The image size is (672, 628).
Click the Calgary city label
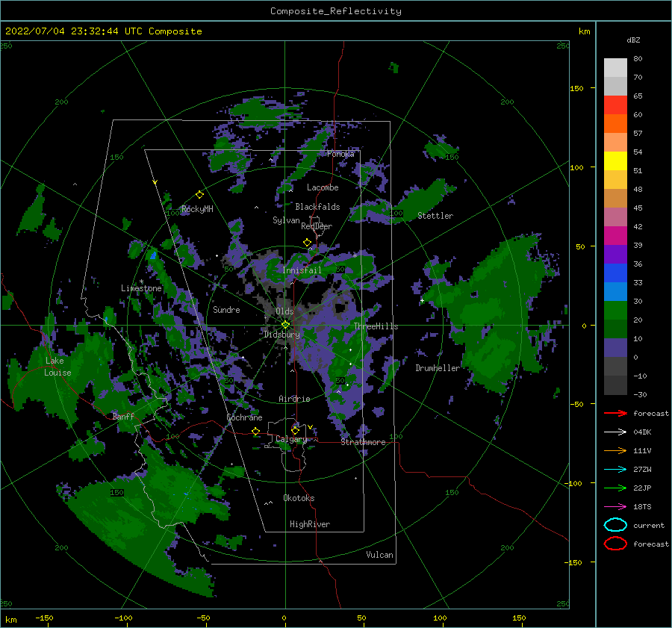pyautogui.click(x=291, y=439)
